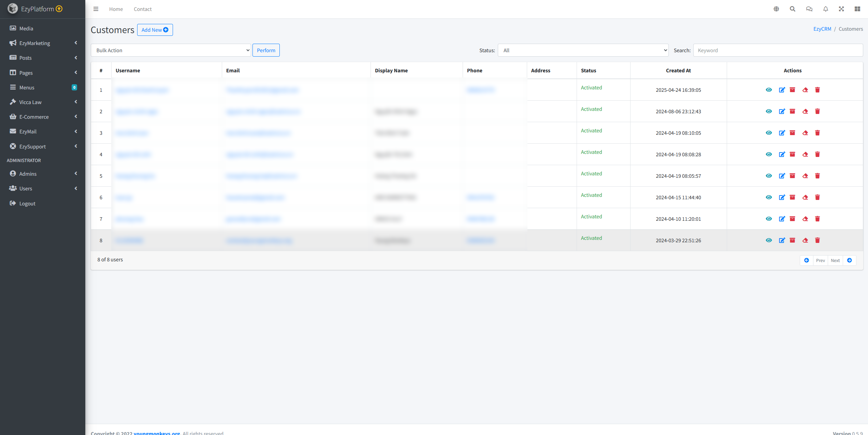Image resolution: width=868 pixels, height=435 pixels.
Task: Toggle sidebar with the hamburger menu icon
Action: tap(96, 9)
